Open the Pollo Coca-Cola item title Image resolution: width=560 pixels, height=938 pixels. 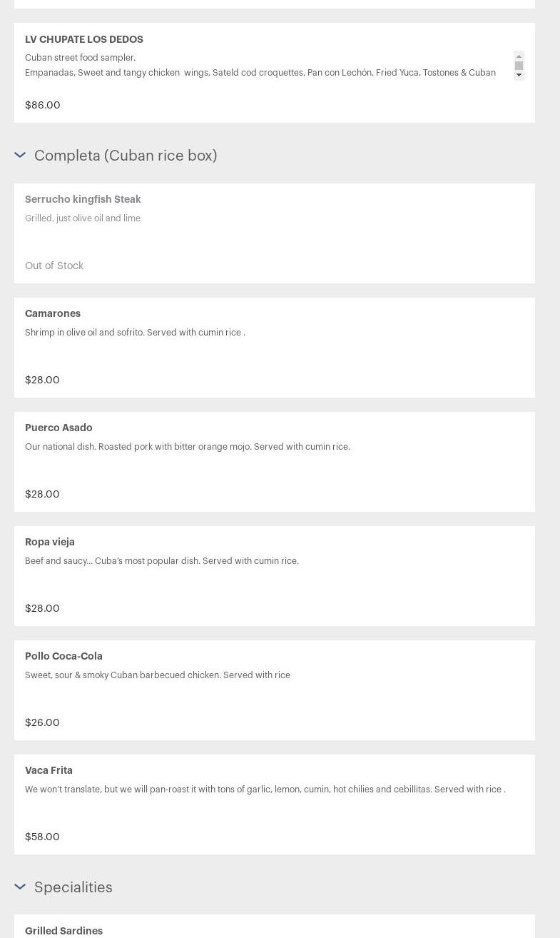(63, 656)
